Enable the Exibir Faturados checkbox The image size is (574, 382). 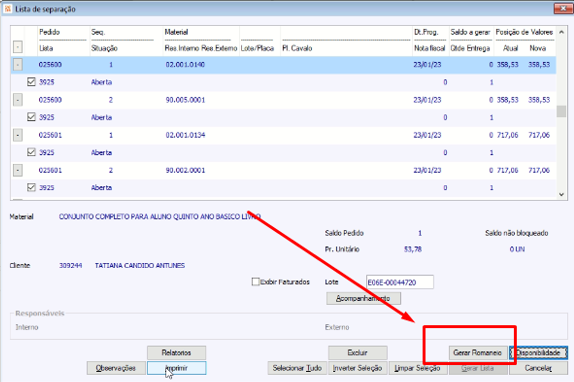pyautogui.click(x=256, y=282)
